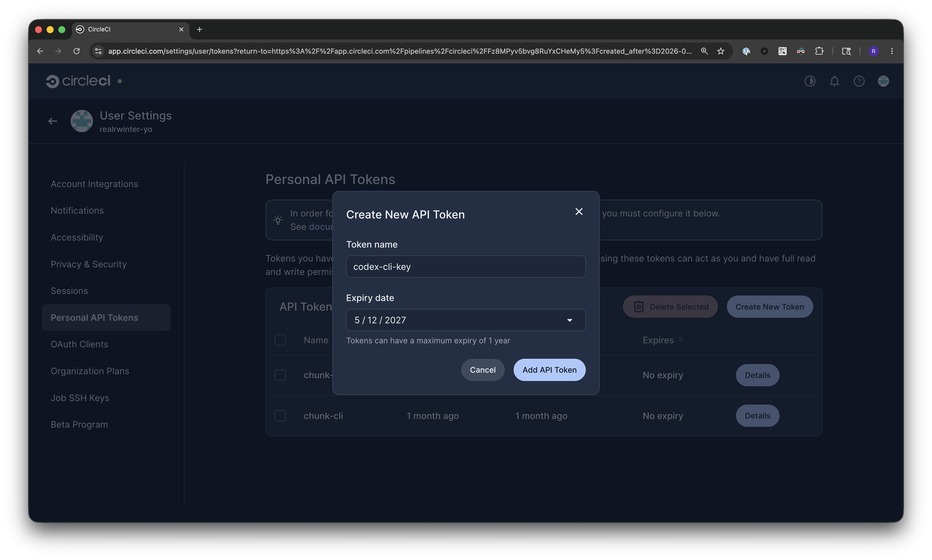This screenshot has width=932, height=560.
Task: Close the CircleCI tab
Action: click(181, 29)
